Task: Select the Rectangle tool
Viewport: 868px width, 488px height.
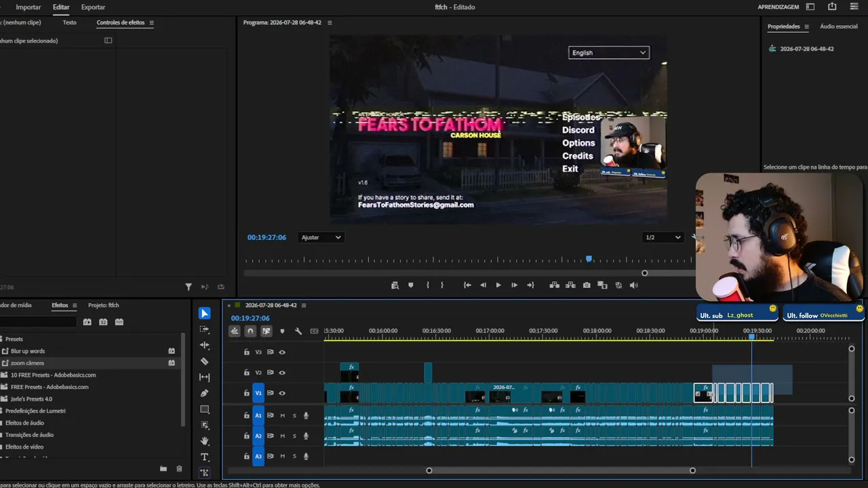Action: 205,409
